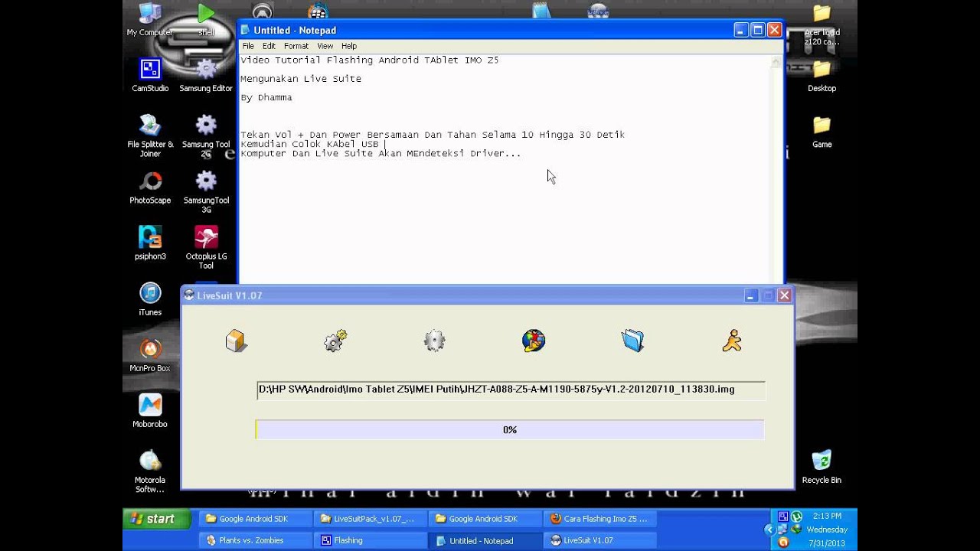Switch to Cara Flashing Imo Z5 taskbar item
This screenshot has height=551, width=980.
(x=599, y=519)
